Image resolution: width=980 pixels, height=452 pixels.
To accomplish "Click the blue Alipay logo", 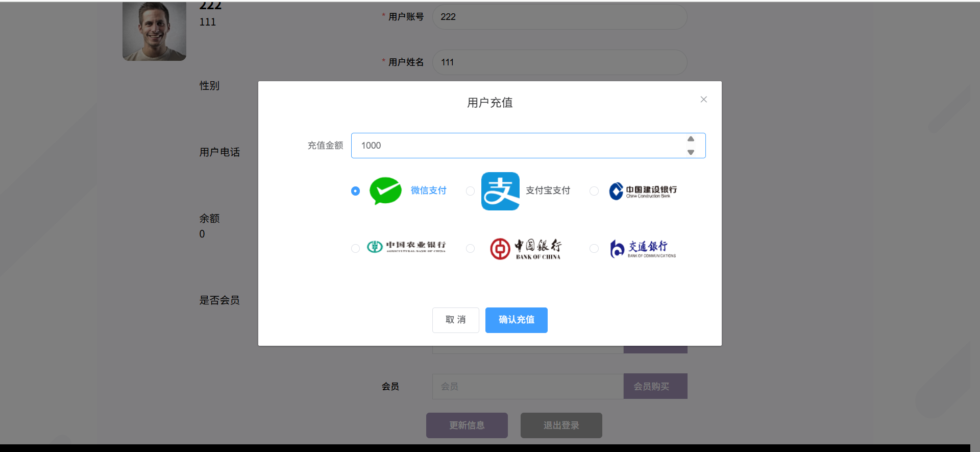I will tap(500, 191).
